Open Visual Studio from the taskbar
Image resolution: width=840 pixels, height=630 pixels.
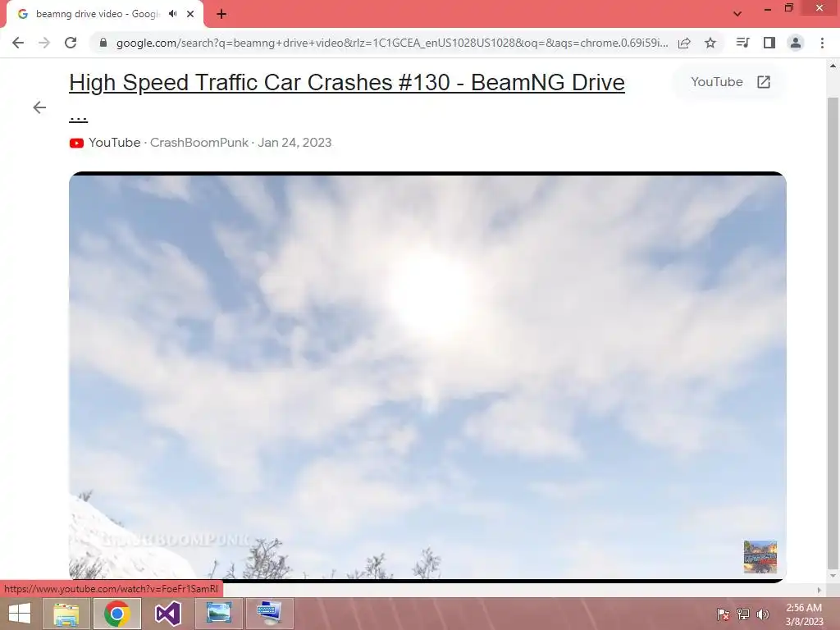167,614
